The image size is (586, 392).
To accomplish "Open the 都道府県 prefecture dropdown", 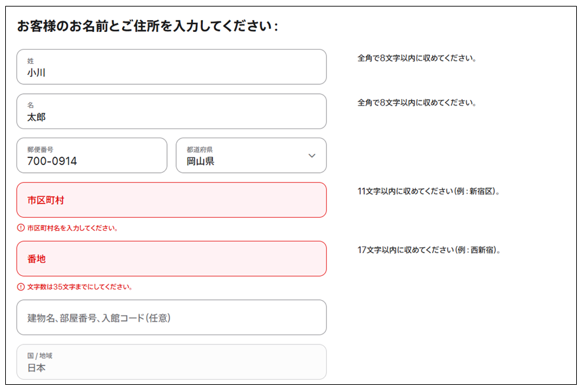I will pyautogui.click(x=251, y=155).
